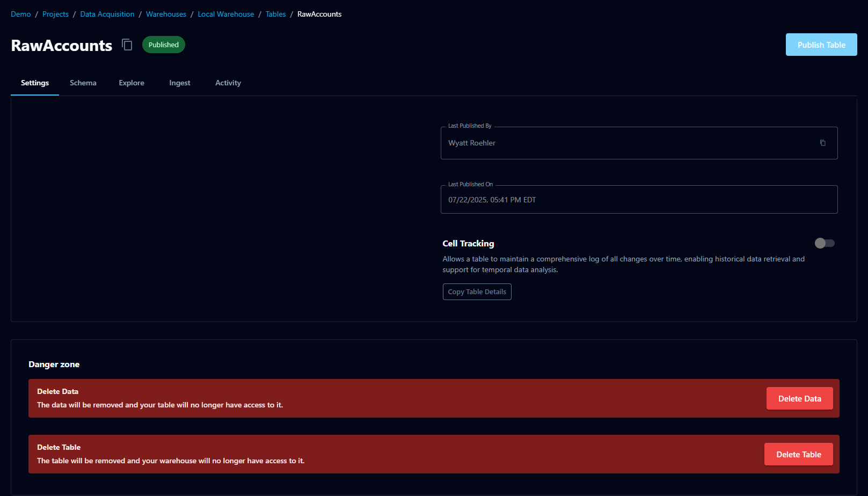Click the Copy Table Details button
Screen dimensions: 868x496
coord(477,291)
